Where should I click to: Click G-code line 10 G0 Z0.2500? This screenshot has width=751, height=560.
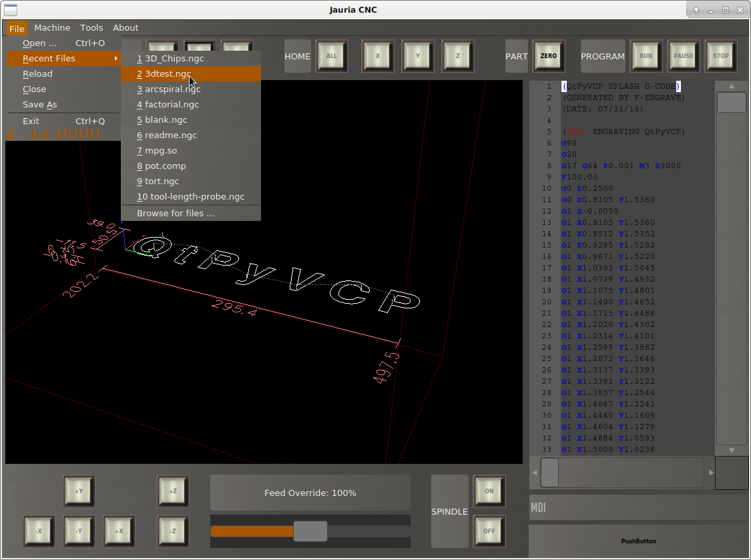[x=587, y=189]
